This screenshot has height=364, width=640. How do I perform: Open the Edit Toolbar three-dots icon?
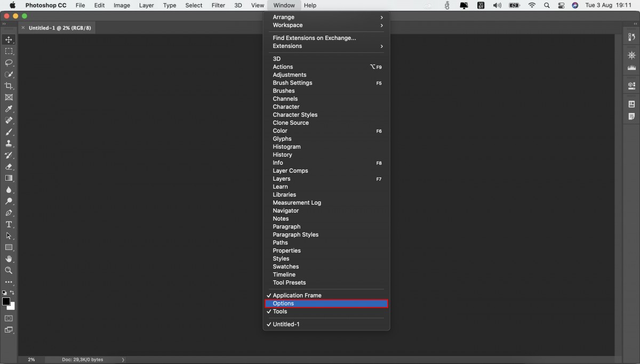(9, 282)
